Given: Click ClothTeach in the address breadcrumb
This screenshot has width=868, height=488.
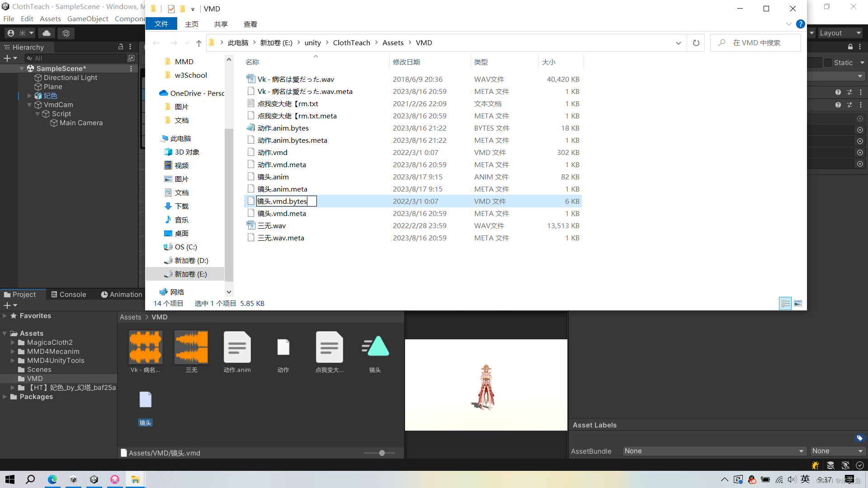Looking at the screenshot, I should pyautogui.click(x=351, y=43).
